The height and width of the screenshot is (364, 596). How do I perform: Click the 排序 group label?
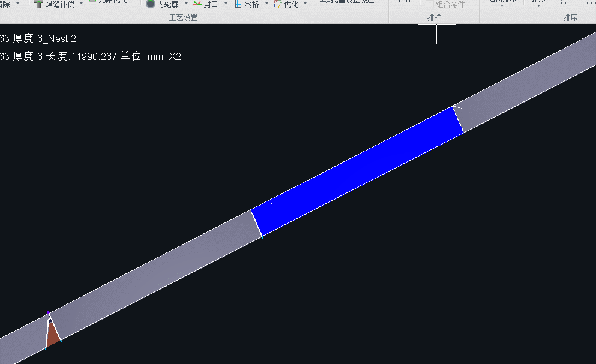point(570,18)
